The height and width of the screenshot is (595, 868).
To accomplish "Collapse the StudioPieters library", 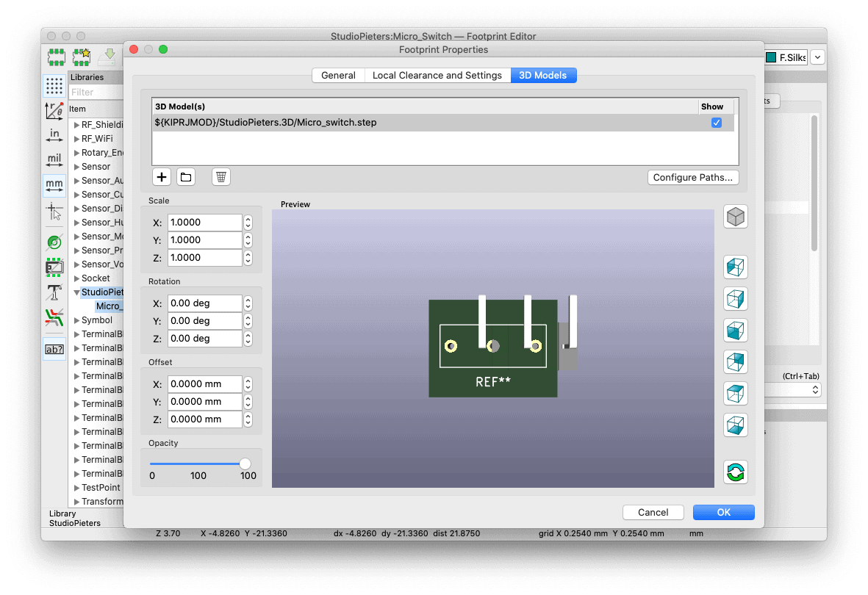I will (77, 292).
